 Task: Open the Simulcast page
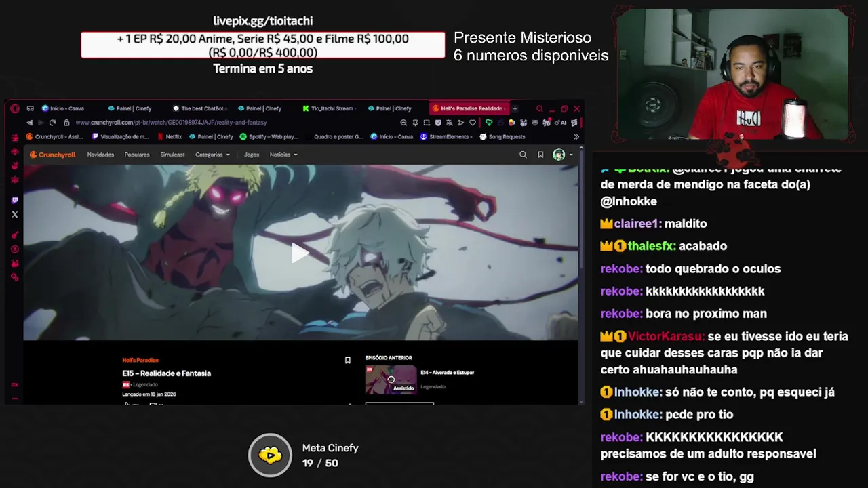coord(172,155)
